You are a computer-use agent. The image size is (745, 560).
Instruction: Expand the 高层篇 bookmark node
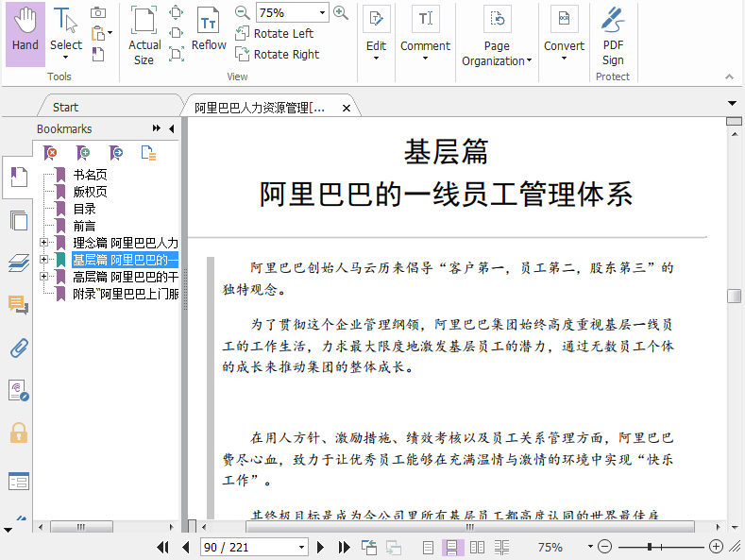coord(44,276)
